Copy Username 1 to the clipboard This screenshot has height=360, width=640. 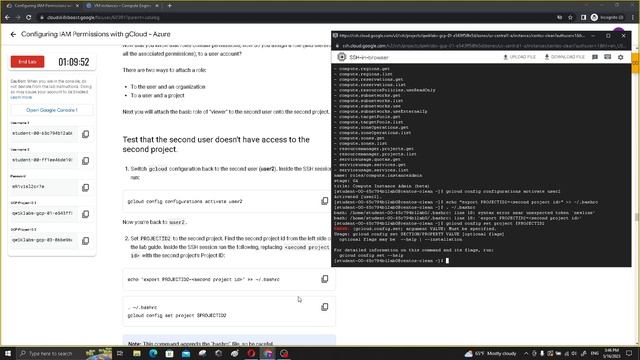(85, 134)
